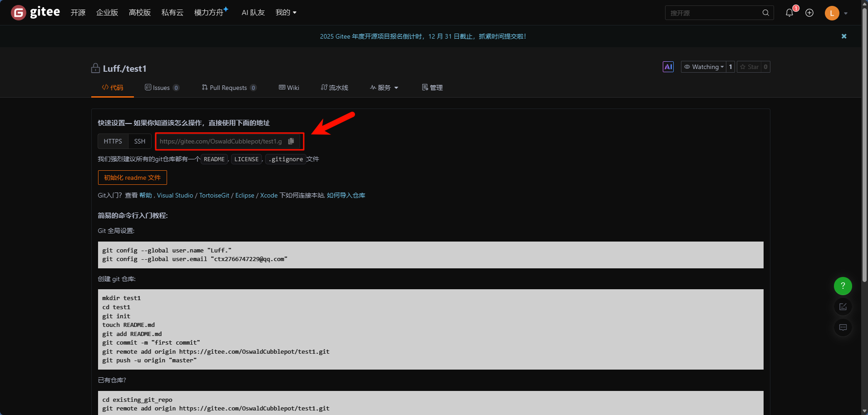This screenshot has height=415, width=868.
Task: Click the 简易的命令行入门教程 heading
Action: pos(133,216)
